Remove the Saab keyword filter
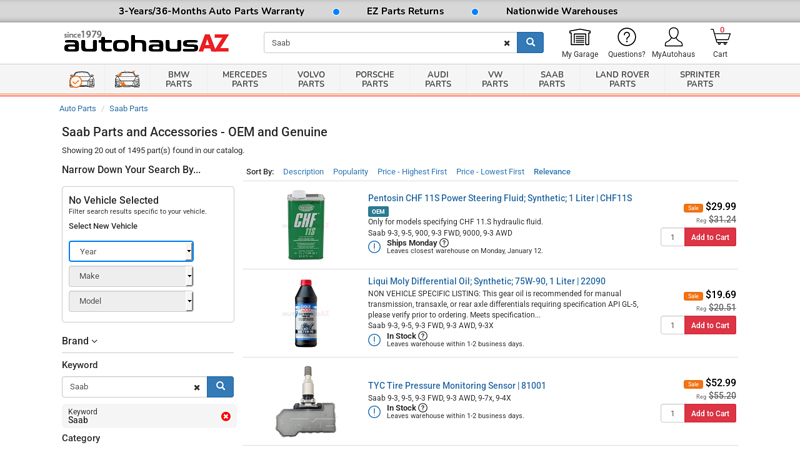 [x=225, y=416]
